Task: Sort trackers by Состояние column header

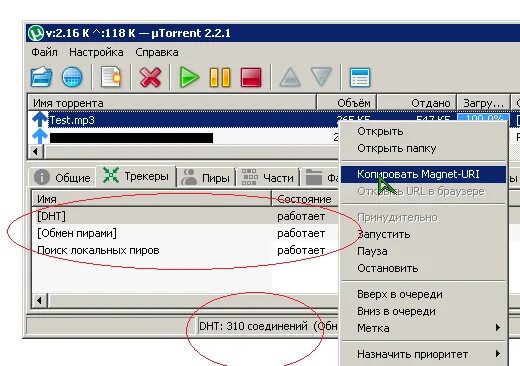Action: tap(305, 199)
